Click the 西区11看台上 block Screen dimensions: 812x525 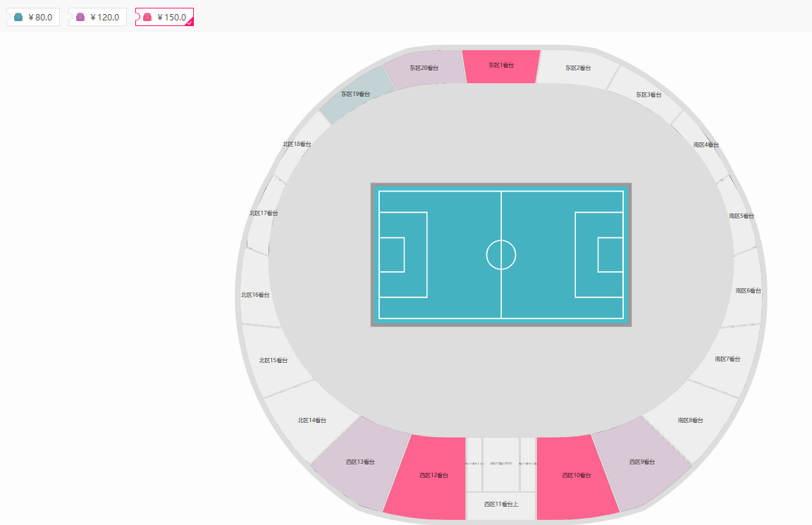501,505
